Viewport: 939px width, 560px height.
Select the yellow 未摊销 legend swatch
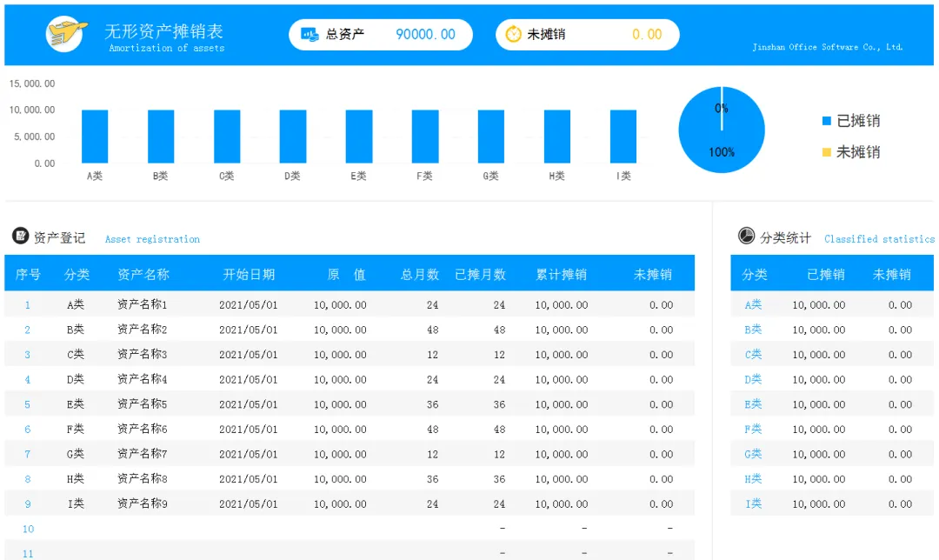tap(827, 152)
